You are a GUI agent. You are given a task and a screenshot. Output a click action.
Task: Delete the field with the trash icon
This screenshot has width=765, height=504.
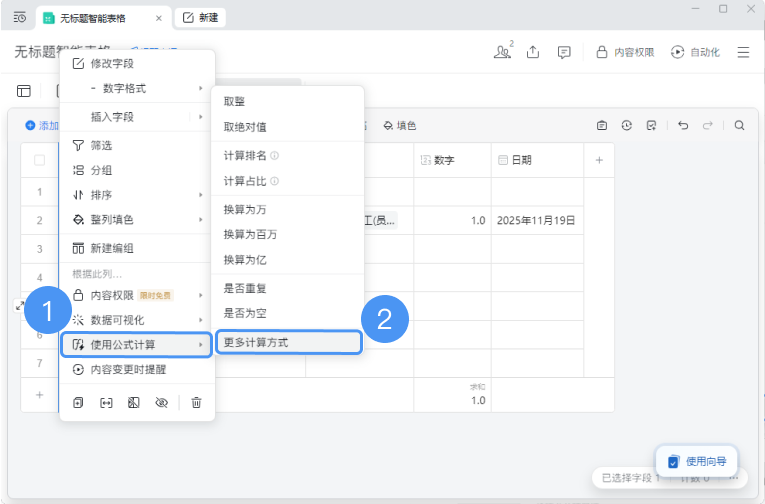pyautogui.click(x=196, y=403)
